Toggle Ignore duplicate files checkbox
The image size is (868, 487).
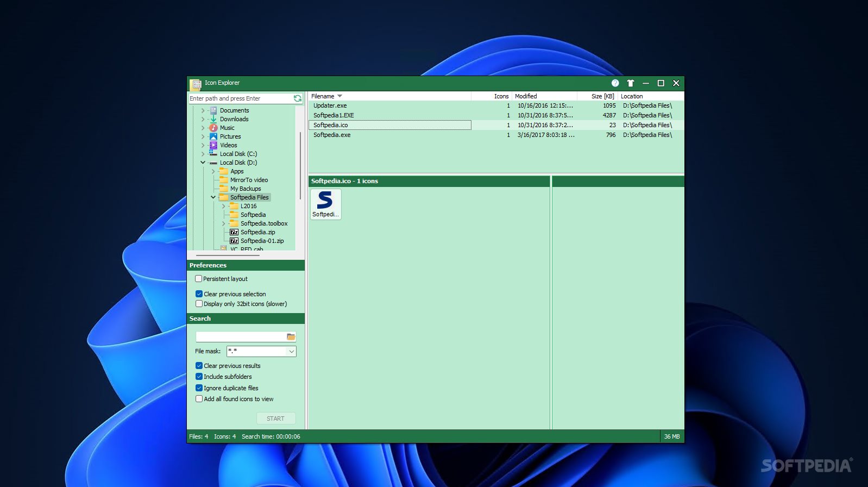(x=199, y=388)
